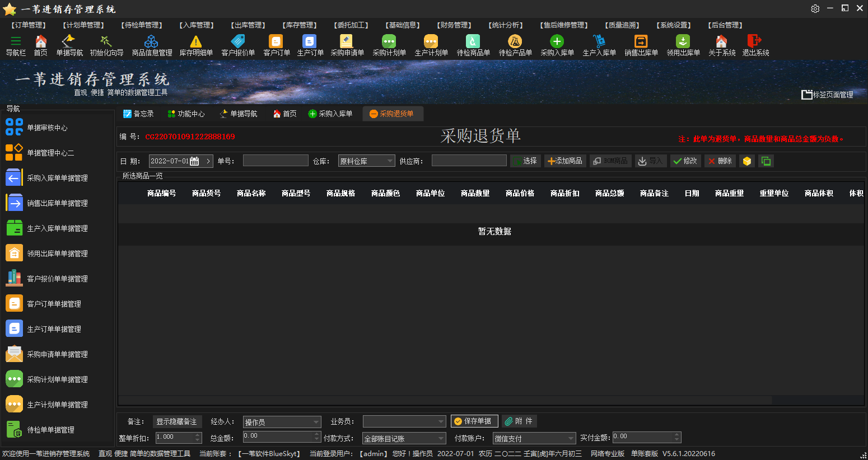868x460 pixels.
Task: Click the 保存单据 button
Action: (474, 421)
